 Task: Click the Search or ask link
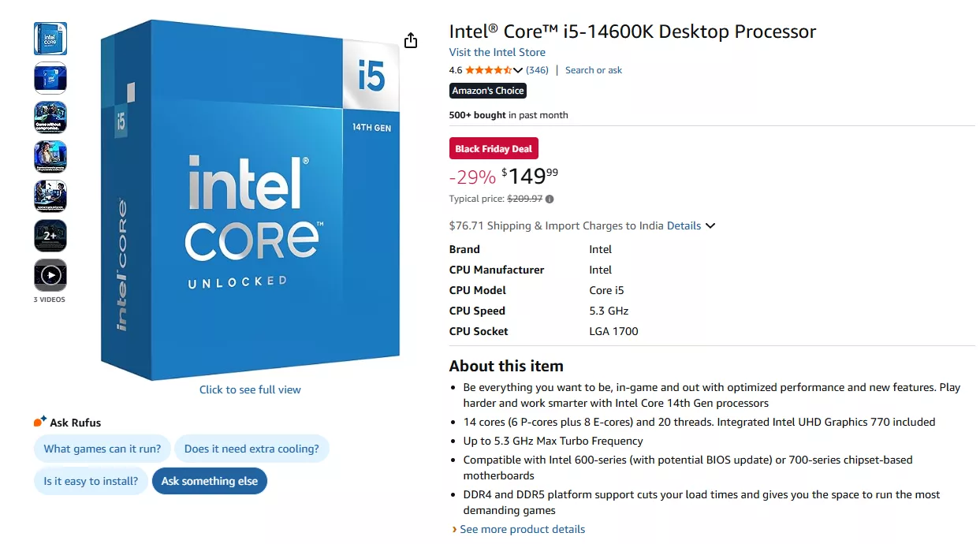[x=593, y=70]
